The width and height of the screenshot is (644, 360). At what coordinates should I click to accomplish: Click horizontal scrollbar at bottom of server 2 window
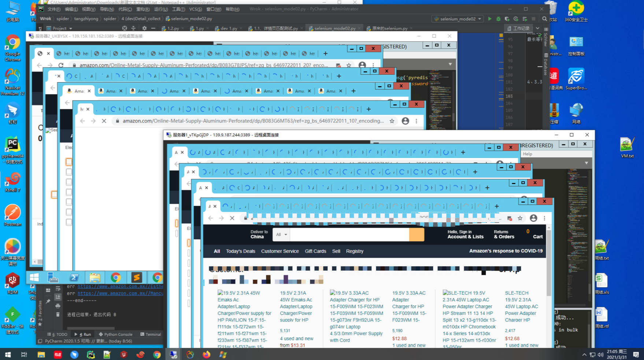tap(40, 262)
